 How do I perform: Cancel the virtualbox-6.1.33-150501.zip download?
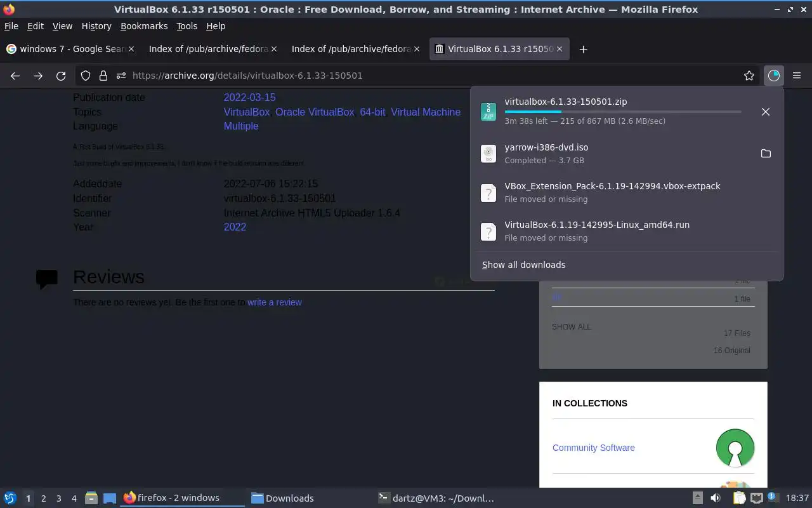(x=766, y=112)
